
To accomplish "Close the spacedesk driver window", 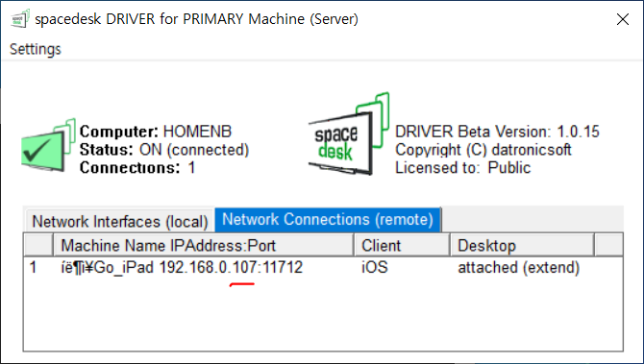I will point(623,19).
